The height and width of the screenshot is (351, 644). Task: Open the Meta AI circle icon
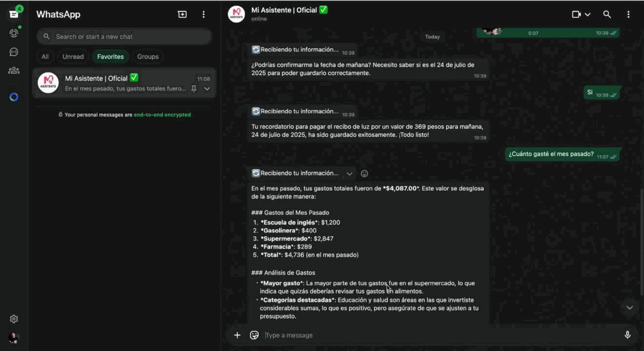point(14,97)
